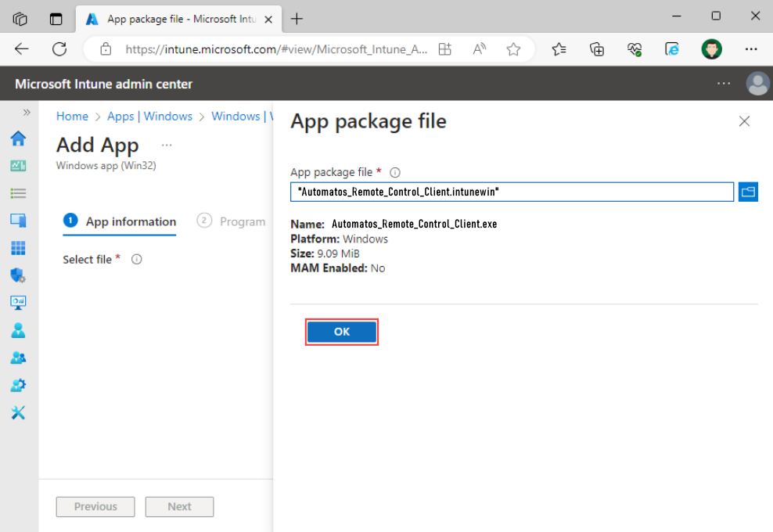The height and width of the screenshot is (532, 773).
Task: Click Microsoft Intune admin center title
Action: [103, 84]
